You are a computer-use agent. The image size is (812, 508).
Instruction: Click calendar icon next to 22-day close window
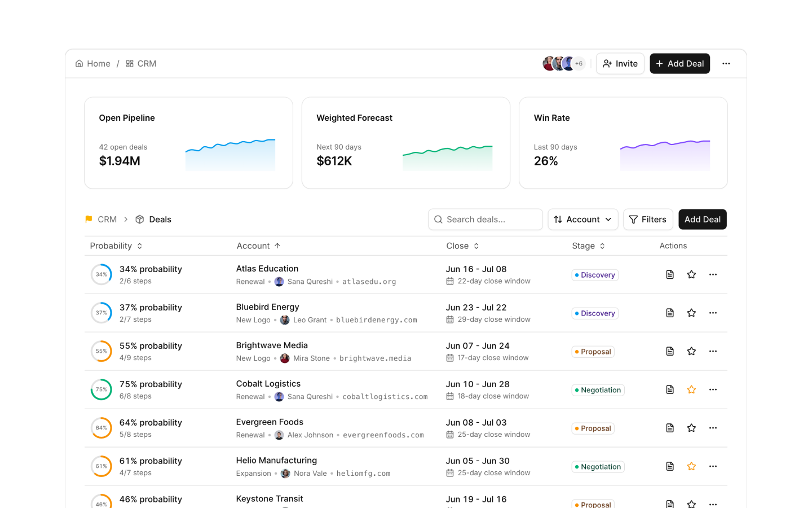[x=450, y=281]
